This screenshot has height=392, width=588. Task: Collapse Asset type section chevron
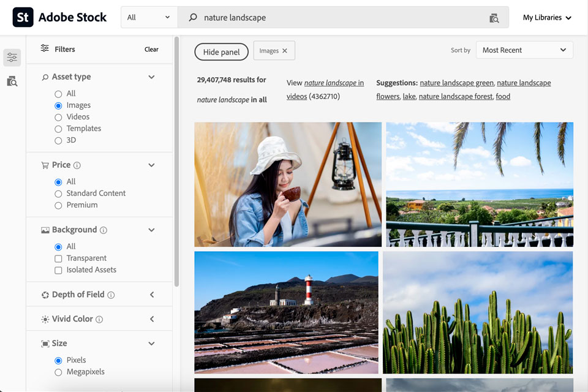pyautogui.click(x=151, y=77)
